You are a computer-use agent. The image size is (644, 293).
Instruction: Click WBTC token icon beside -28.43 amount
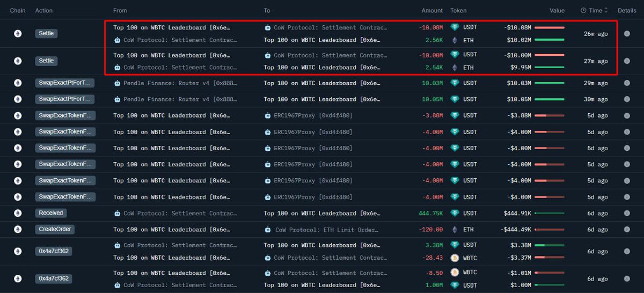click(x=455, y=258)
